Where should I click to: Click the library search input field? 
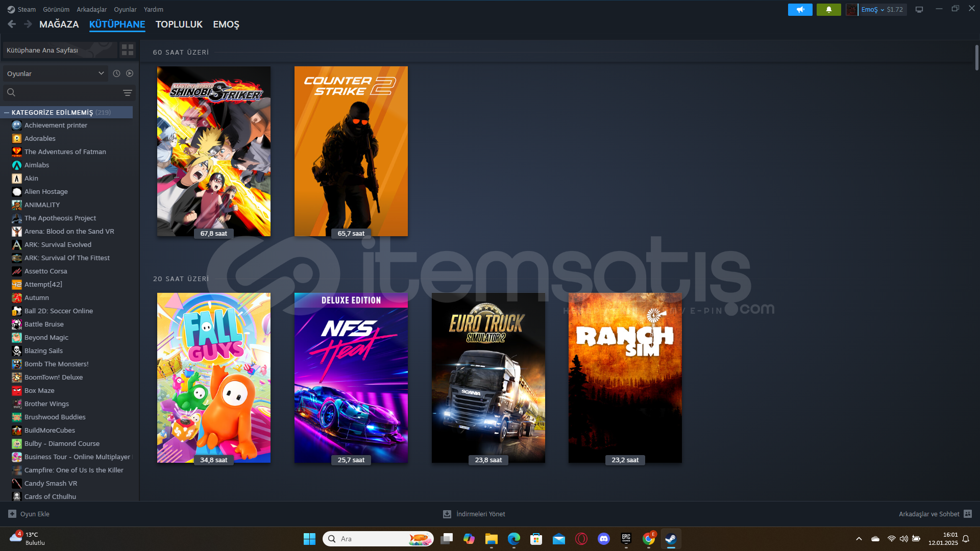pyautogui.click(x=69, y=92)
